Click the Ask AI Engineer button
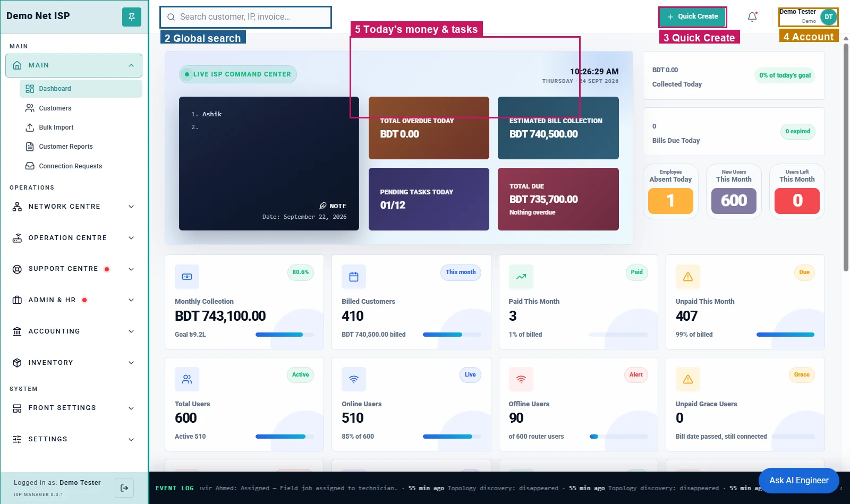Image resolution: width=850 pixels, height=504 pixels. 798,481
